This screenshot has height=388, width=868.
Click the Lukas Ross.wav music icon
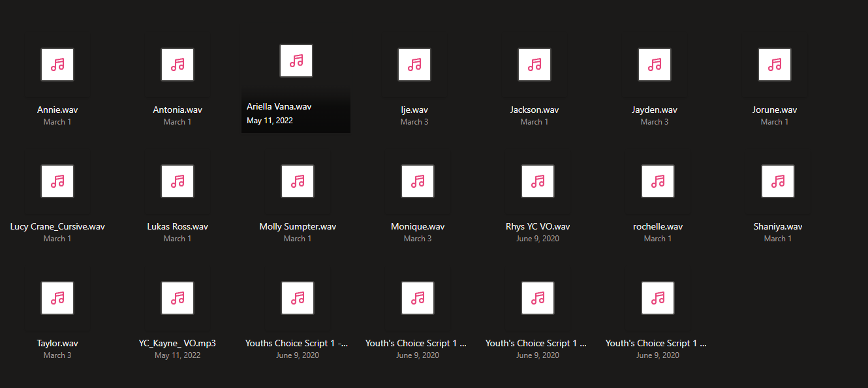pyautogui.click(x=178, y=181)
